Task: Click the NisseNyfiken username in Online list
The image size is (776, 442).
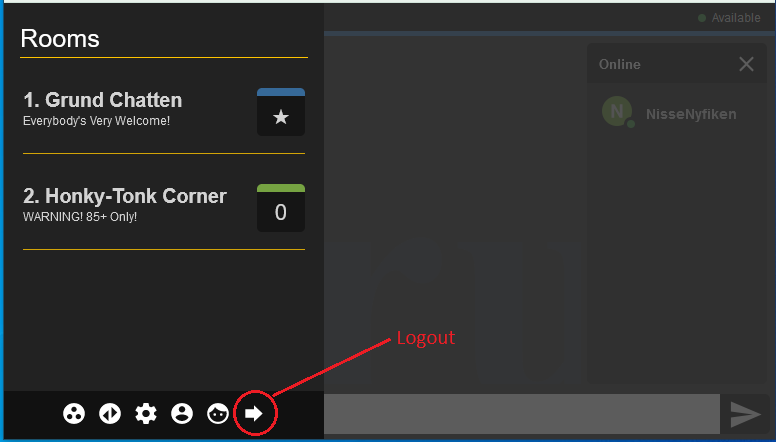Action: click(691, 114)
